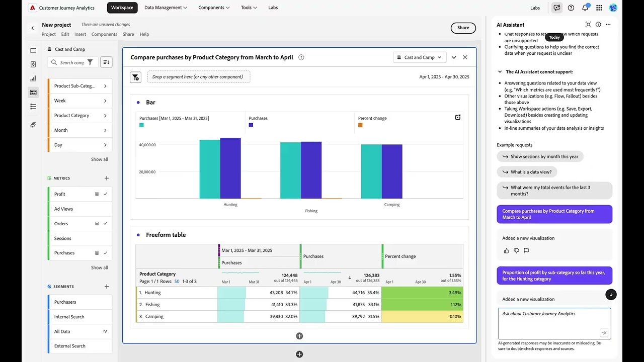Click the Adobe logo in the header
The height and width of the screenshot is (362, 644).
tap(32, 8)
